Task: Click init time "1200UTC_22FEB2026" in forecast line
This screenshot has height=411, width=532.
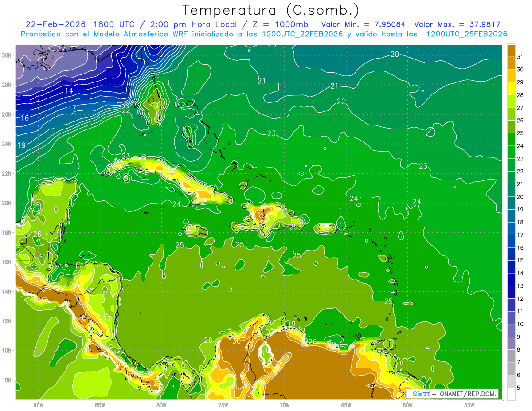Action: (303, 34)
